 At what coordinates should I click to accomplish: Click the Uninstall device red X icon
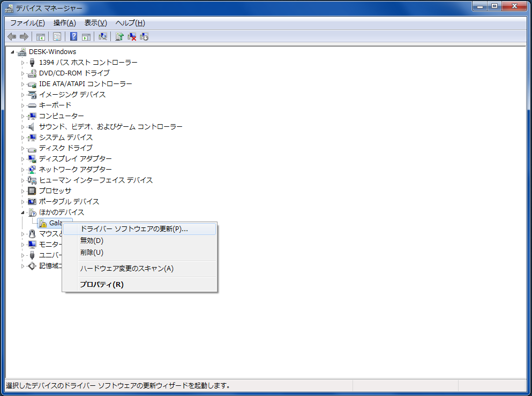click(x=132, y=36)
